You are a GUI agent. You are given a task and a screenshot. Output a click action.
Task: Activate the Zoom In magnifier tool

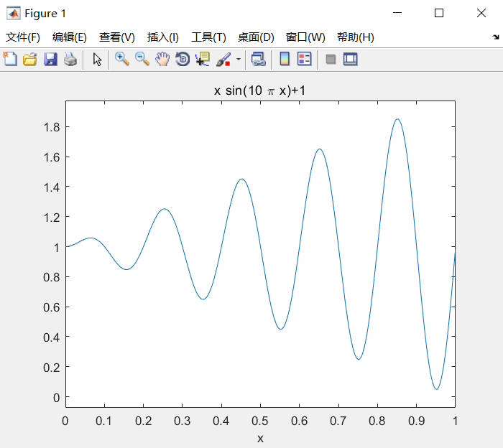(122, 60)
